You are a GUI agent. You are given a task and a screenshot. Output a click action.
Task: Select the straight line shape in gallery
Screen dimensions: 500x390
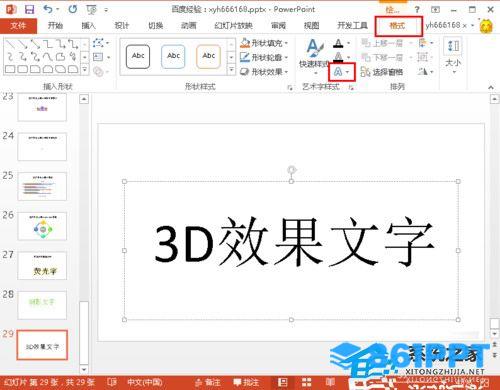tap(10, 44)
